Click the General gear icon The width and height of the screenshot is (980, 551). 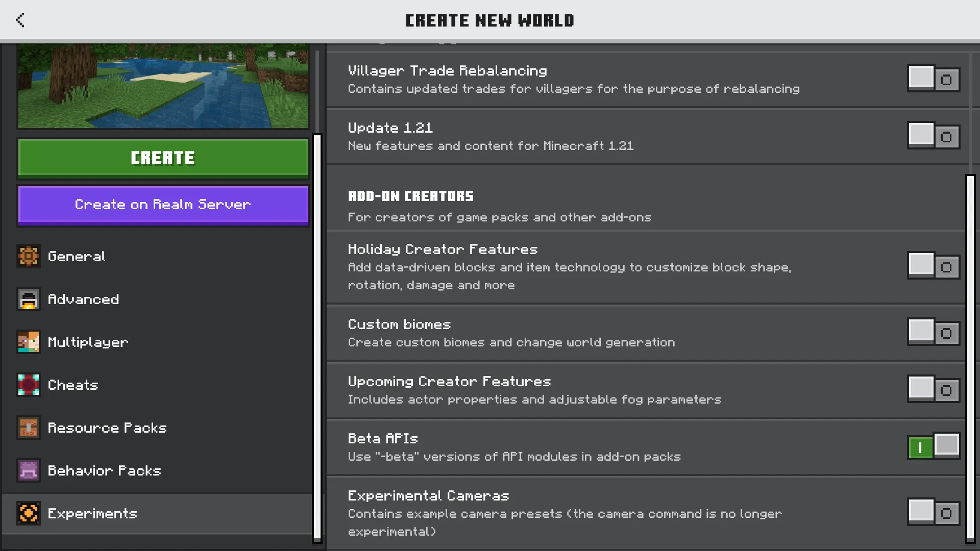point(29,256)
